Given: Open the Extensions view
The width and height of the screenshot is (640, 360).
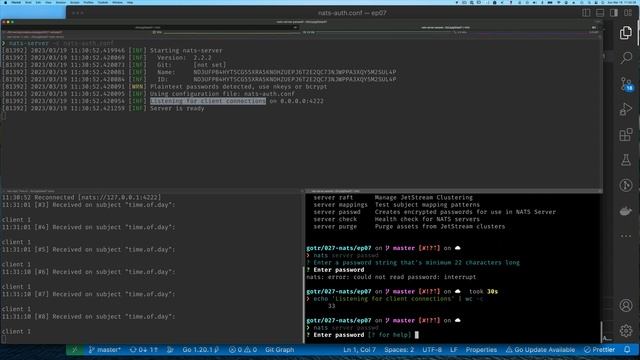Looking at the screenshot, I should click(626, 135).
